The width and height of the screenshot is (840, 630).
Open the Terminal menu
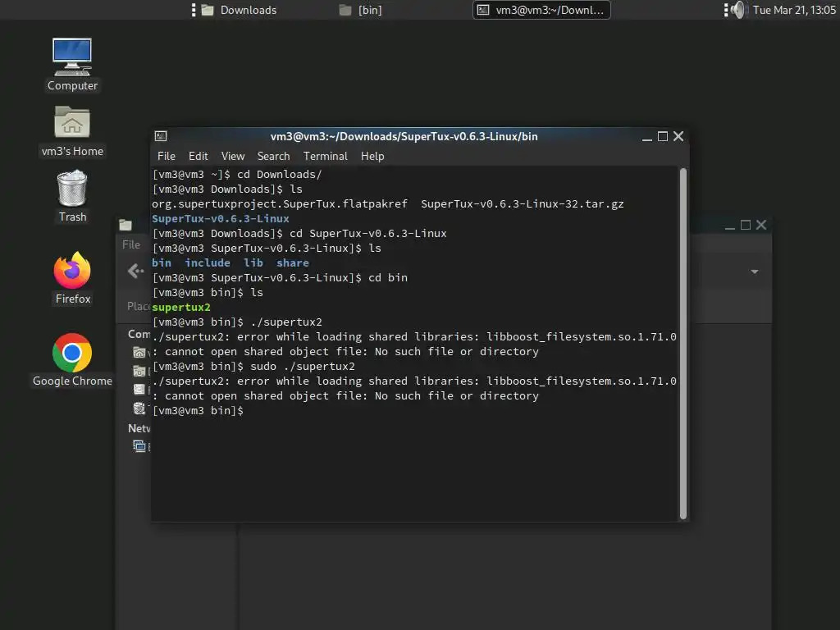[x=325, y=157]
